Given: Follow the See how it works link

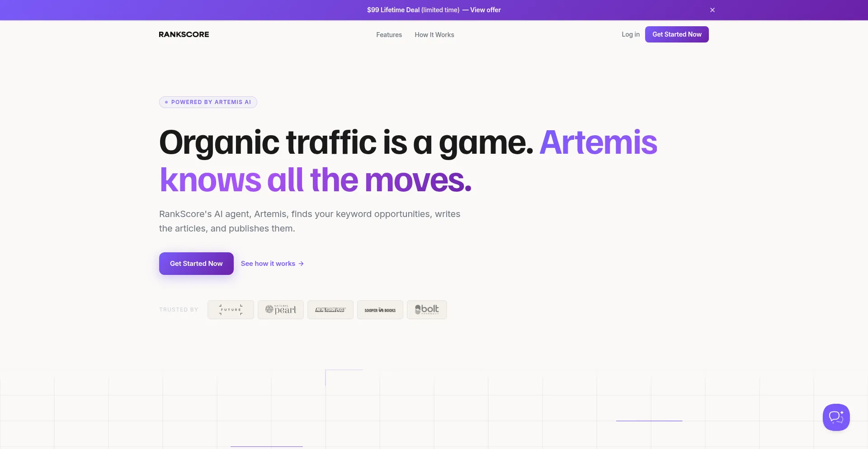Looking at the screenshot, I should 272,264.
